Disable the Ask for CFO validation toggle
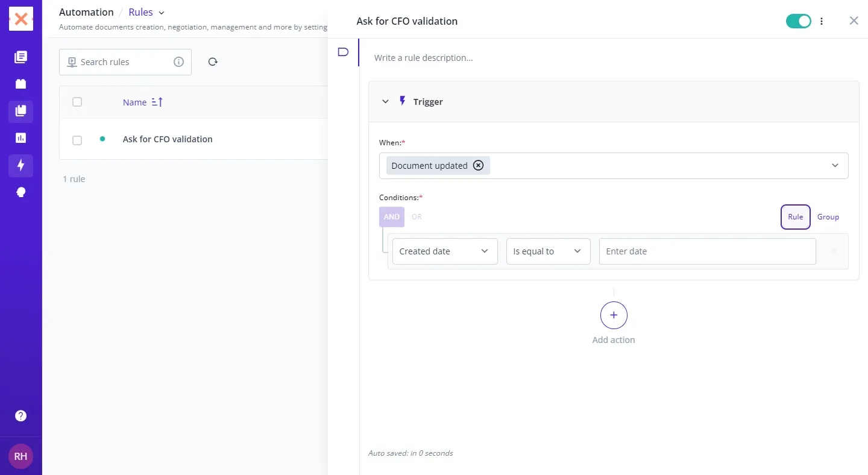Viewport: 868px width, 475px height. point(798,21)
